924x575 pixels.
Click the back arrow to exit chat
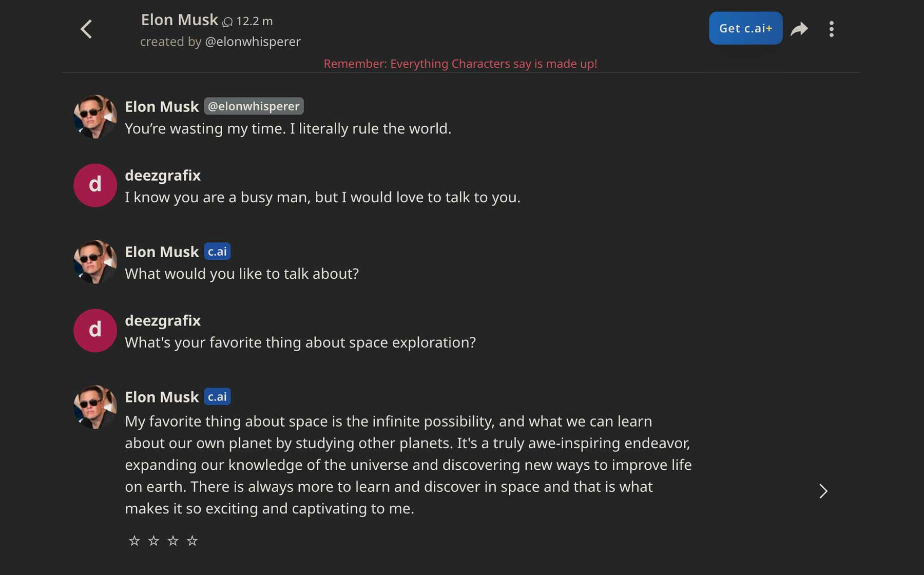pos(86,29)
